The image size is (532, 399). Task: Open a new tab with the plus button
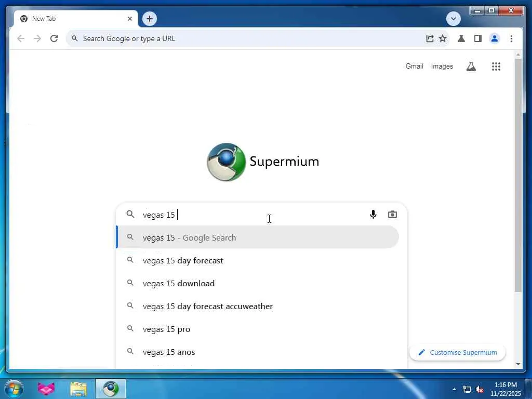(x=149, y=19)
